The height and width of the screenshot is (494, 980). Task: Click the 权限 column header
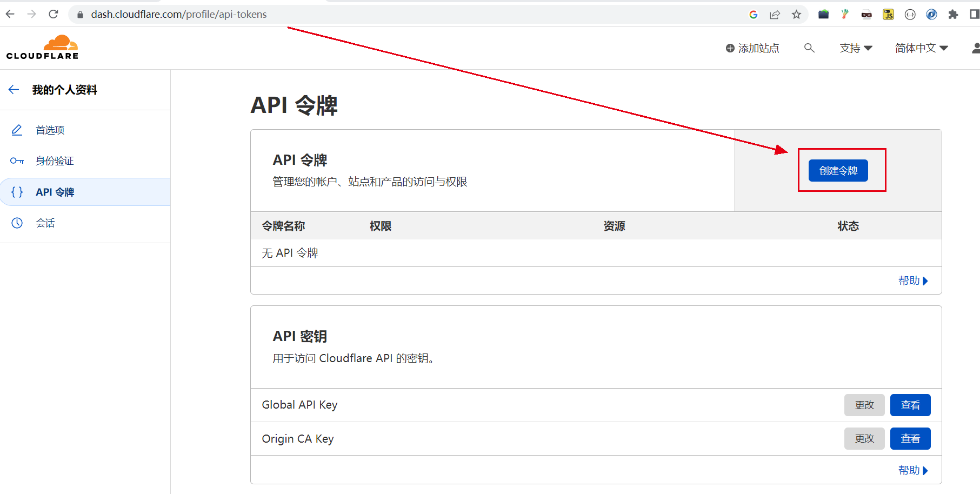click(x=381, y=226)
